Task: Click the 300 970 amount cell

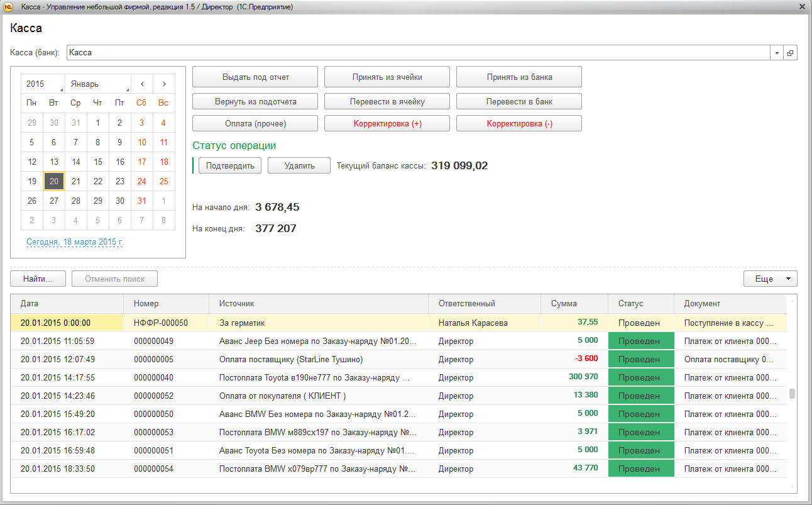Action: pos(574,377)
